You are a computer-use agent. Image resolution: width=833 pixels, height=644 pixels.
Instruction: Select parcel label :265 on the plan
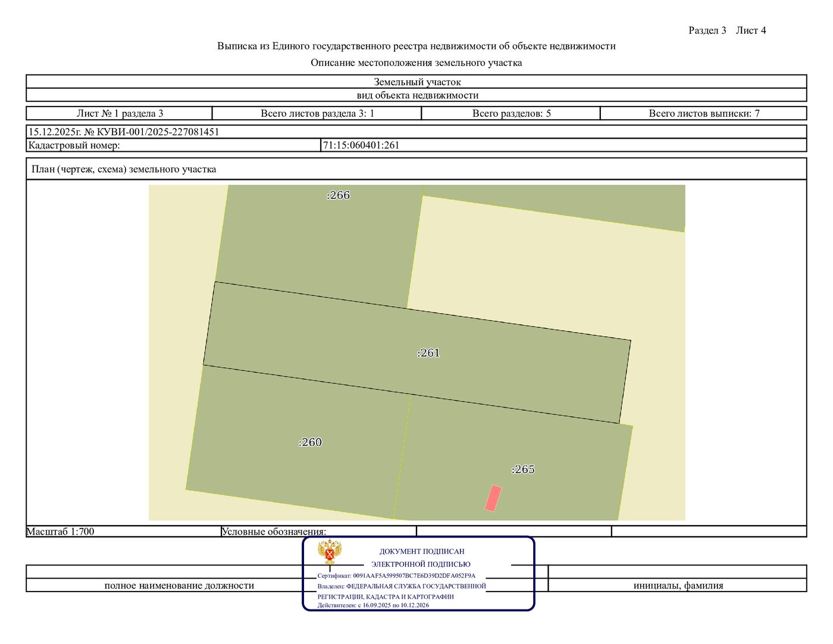(523, 470)
